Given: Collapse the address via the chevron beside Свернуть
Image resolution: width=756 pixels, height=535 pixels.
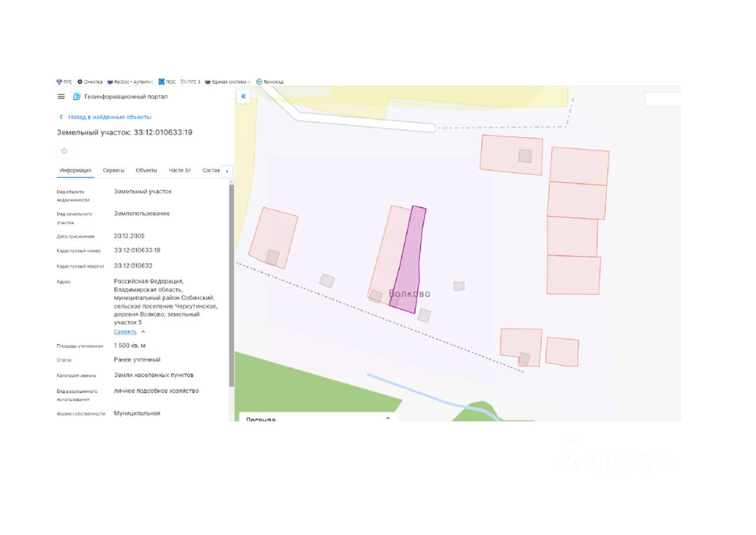Looking at the screenshot, I should pyautogui.click(x=143, y=332).
